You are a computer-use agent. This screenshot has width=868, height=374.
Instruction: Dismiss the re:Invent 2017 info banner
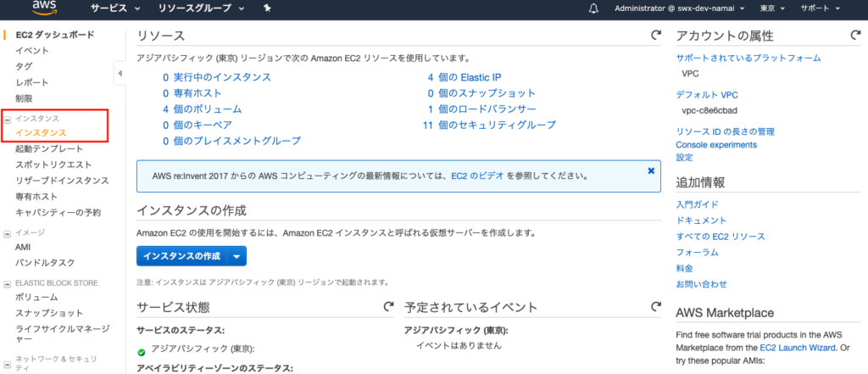(651, 170)
